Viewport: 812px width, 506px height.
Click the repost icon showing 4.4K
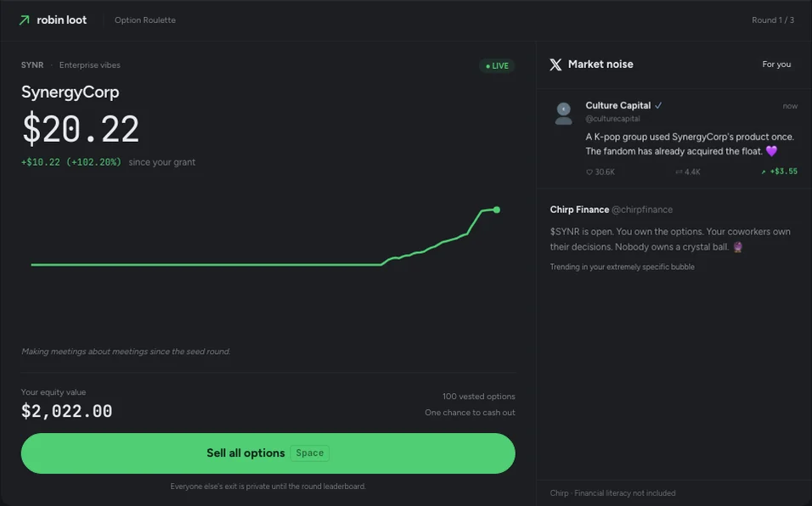point(679,171)
